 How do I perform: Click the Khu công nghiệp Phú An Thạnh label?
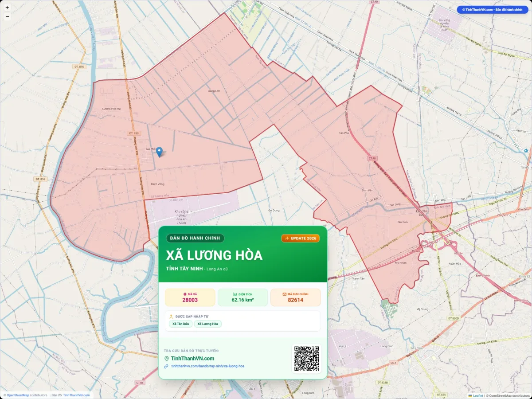point(181,217)
